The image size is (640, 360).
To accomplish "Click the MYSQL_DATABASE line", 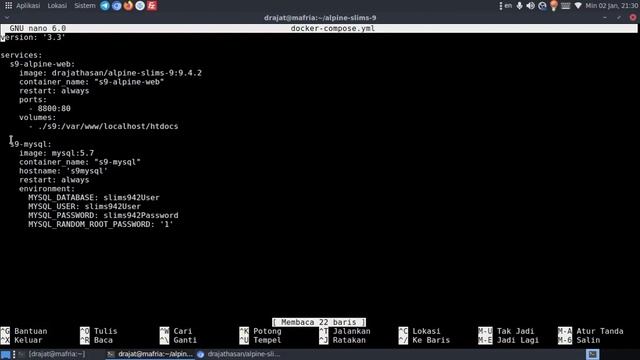I will [94, 198].
